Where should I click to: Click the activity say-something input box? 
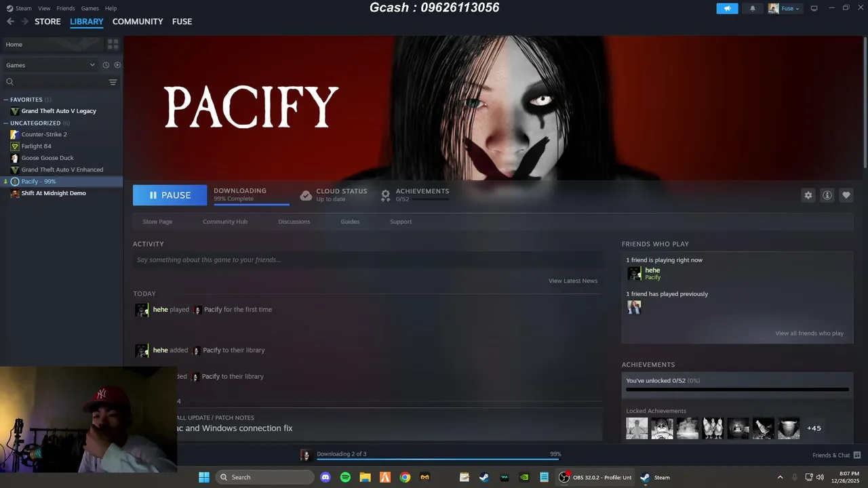pos(368,260)
